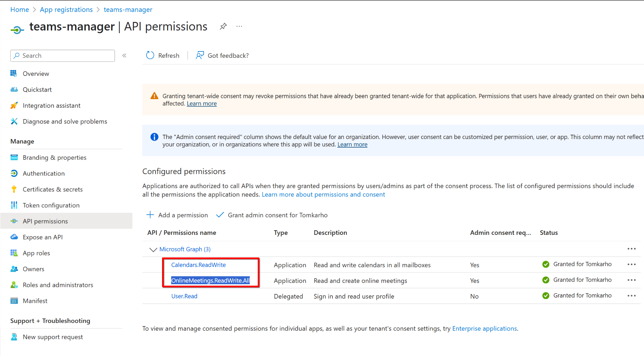644x356 pixels.
Task: Click blue info icon in admin consent banner
Action: pos(154,137)
